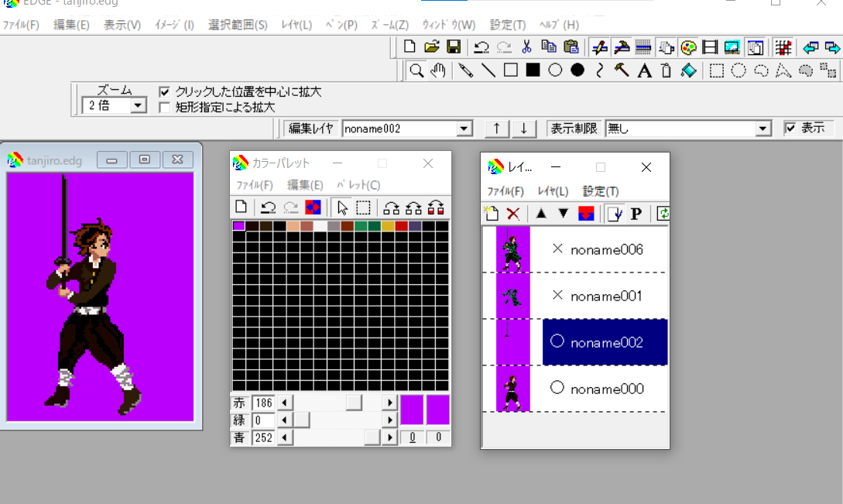This screenshot has width=843, height=504.
Task: Toggle the 表示 checkbox
Action: click(x=790, y=128)
